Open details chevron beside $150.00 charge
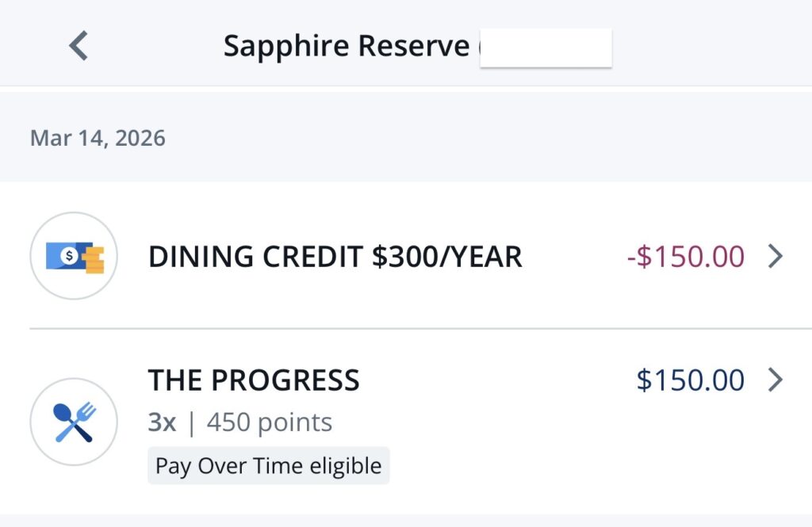 [x=776, y=380]
